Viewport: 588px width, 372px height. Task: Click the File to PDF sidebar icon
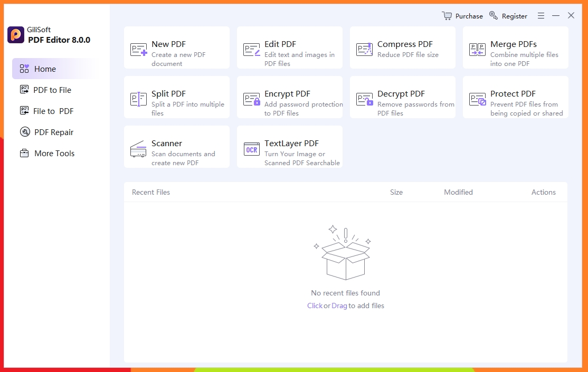pyautogui.click(x=24, y=111)
